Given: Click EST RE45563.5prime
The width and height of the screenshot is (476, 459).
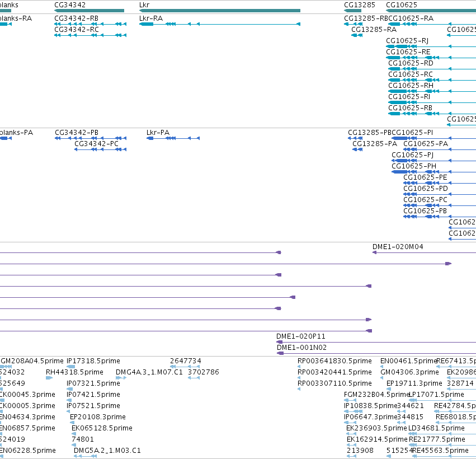Looking at the screenshot, I should tap(441, 451).
